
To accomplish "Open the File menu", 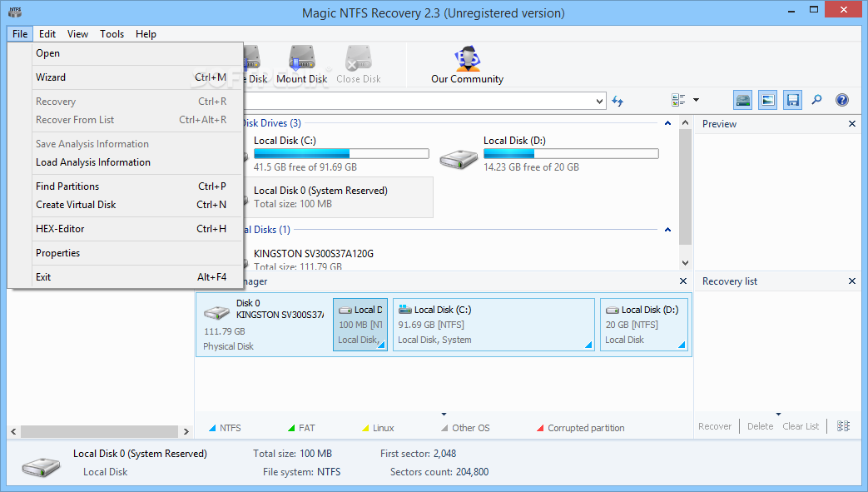I will click(20, 34).
